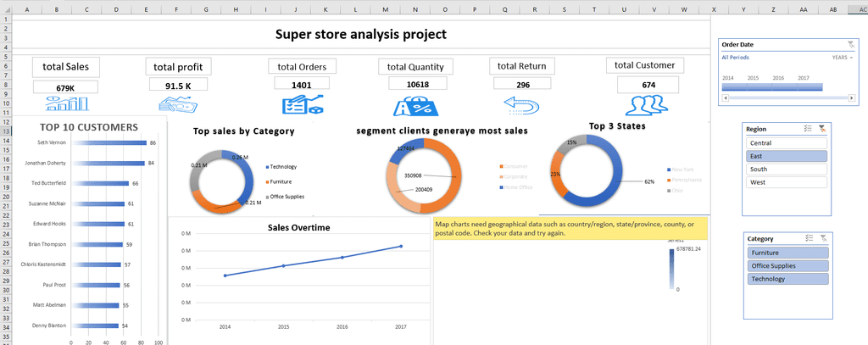Click the Office Supplies legend entry

[x=286, y=197]
